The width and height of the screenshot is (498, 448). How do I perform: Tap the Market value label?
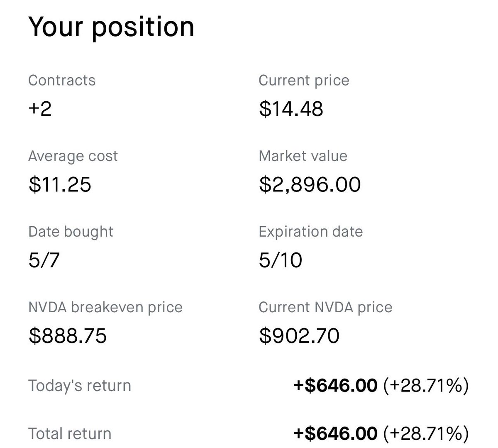pyautogui.click(x=303, y=156)
